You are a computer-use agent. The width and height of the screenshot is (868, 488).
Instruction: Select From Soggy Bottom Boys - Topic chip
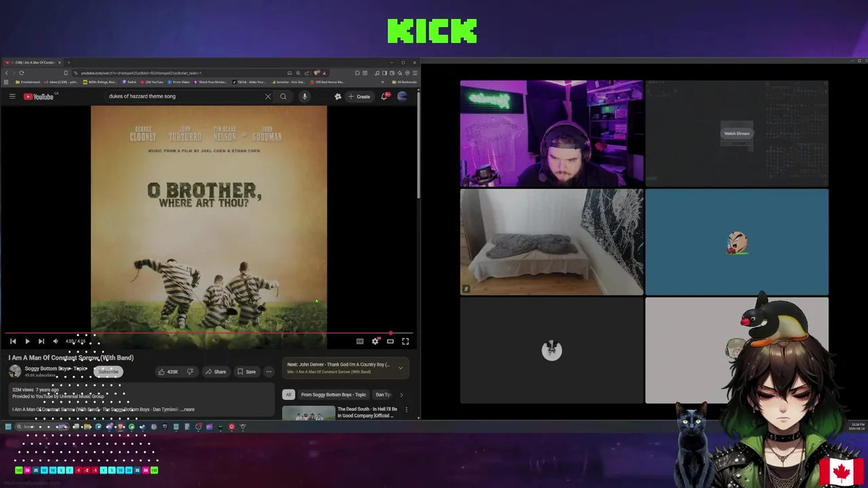pos(334,394)
